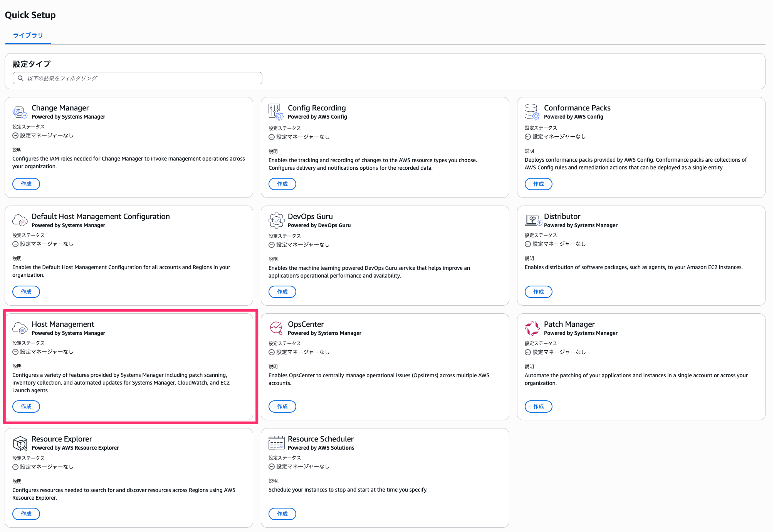Select the Conformance Packs title
Image resolution: width=774 pixels, height=532 pixels.
(x=577, y=108)
